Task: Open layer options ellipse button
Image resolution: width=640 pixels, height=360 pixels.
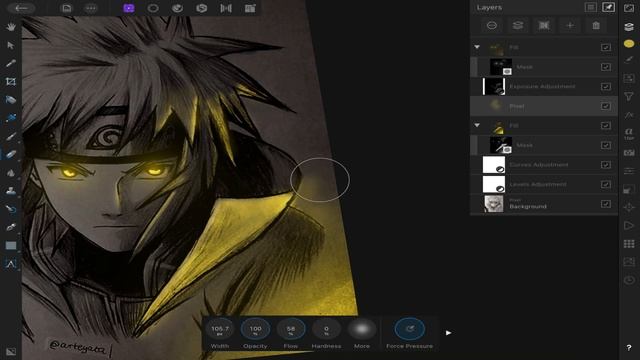Action: [x=492, y=26]
